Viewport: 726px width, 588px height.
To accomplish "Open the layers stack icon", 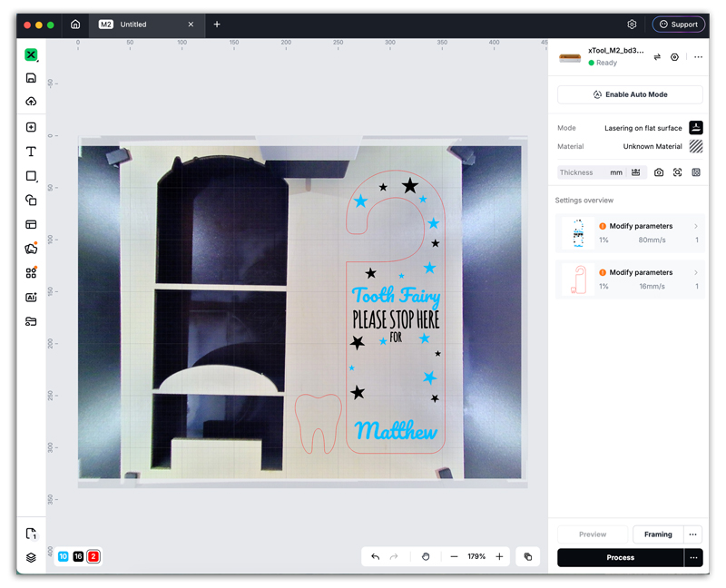I will [x=31, y=557].
